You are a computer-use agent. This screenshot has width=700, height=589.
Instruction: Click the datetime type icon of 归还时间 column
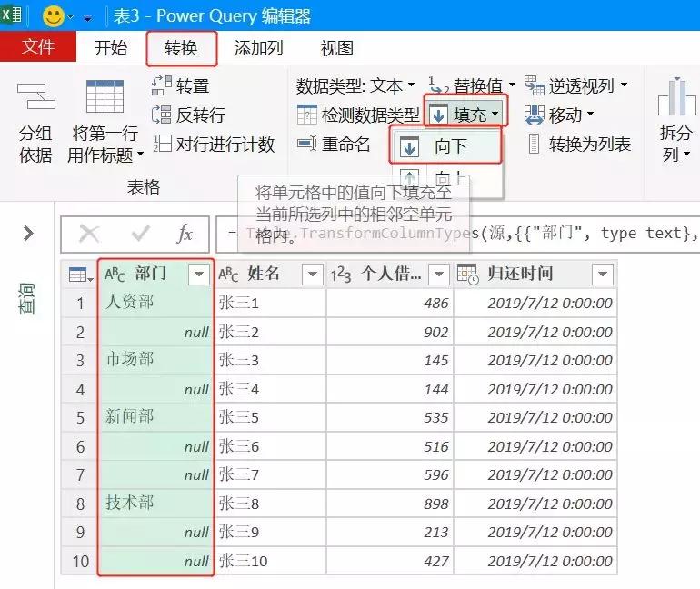click(468, 275)
